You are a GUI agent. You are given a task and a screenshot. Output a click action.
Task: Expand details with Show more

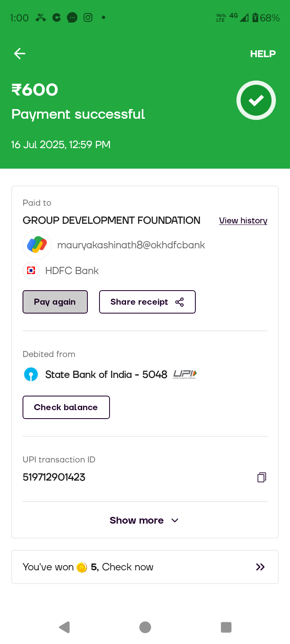coord(137,520)
